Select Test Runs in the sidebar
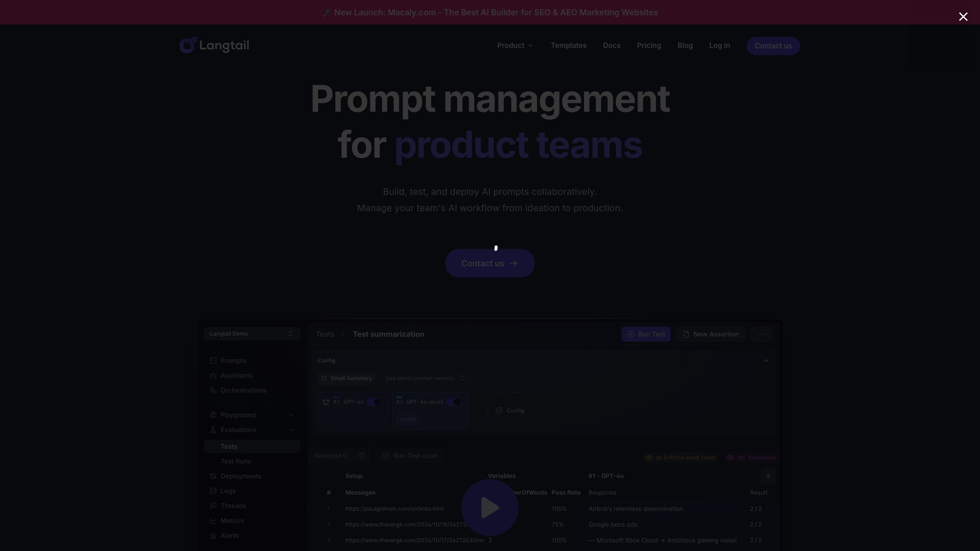This screenshot has width=980, height=551. (236, 461)
